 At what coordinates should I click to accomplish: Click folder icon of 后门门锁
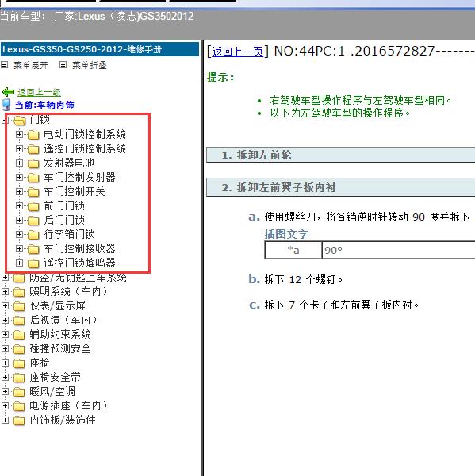(x=33, y=220)
